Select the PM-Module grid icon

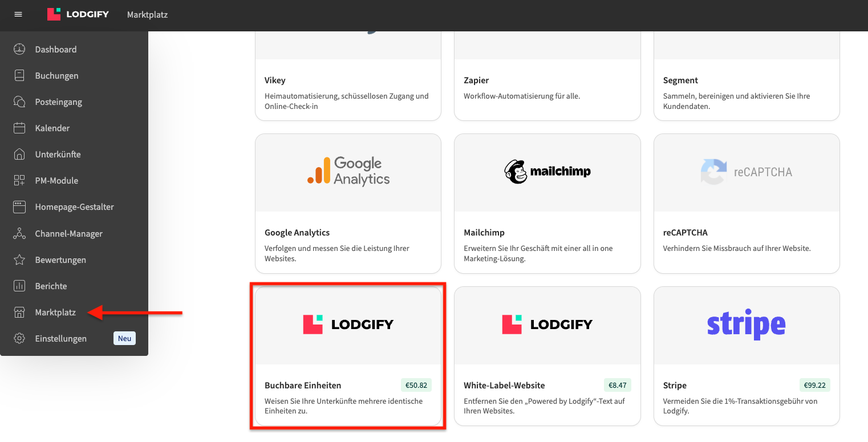[x=19, y=180]
